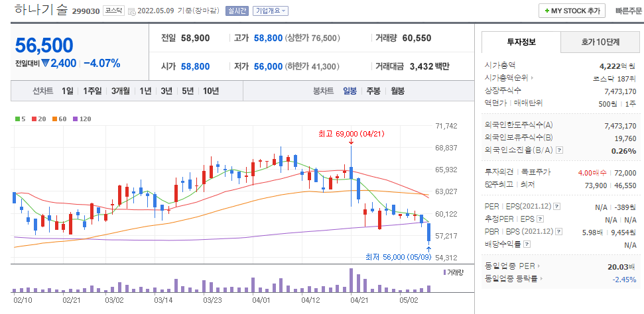Click the red 20-day moving average swatch

(34, 119)
